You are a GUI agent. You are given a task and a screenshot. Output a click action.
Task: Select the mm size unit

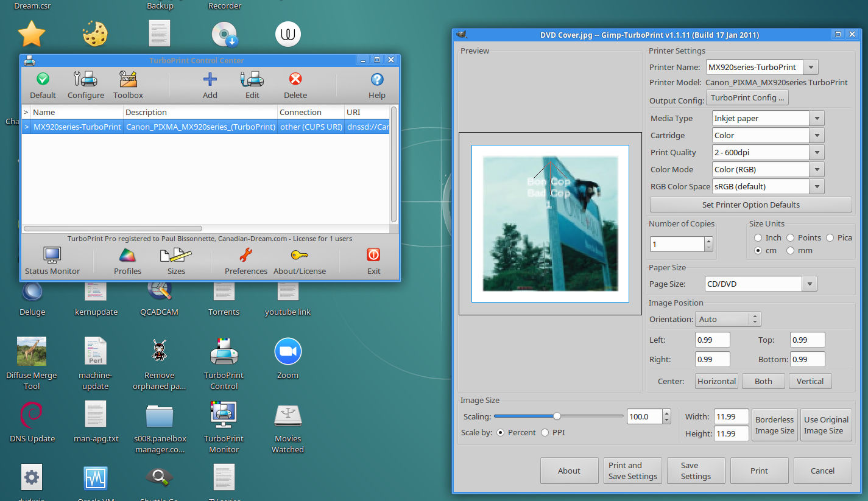pos(791,251)
